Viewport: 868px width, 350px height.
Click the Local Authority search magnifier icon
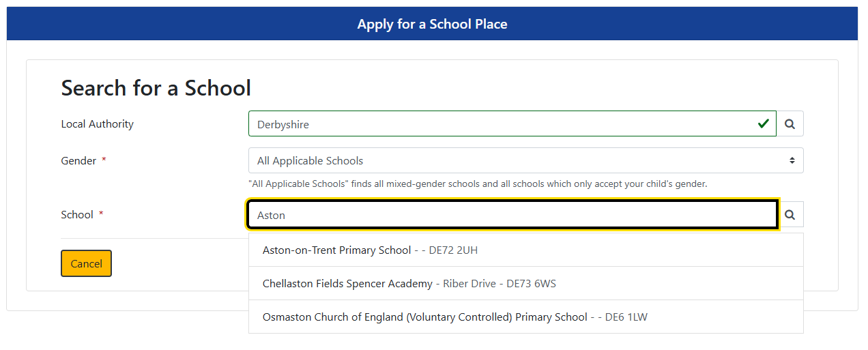[790, 124]
